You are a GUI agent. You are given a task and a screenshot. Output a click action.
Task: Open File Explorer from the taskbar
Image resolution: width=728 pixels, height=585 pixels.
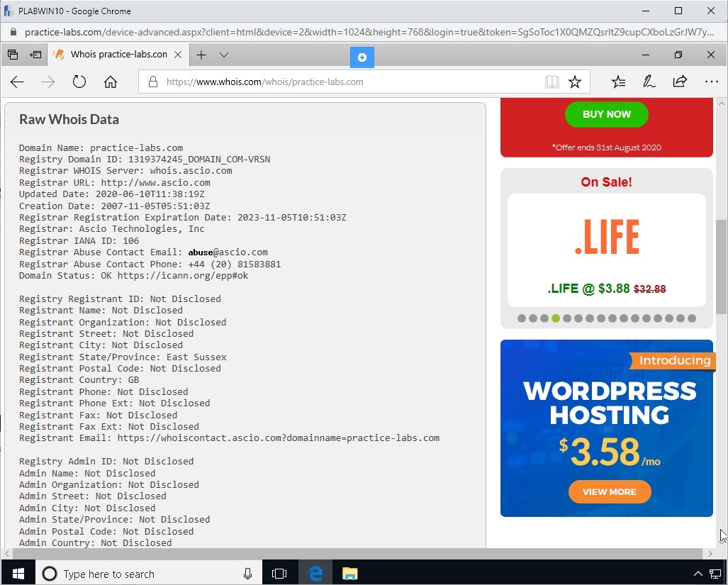pos(349,574)
